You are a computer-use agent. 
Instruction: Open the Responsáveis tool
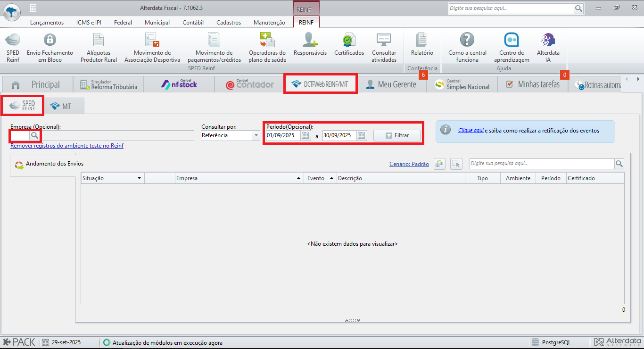pos(310,44)
